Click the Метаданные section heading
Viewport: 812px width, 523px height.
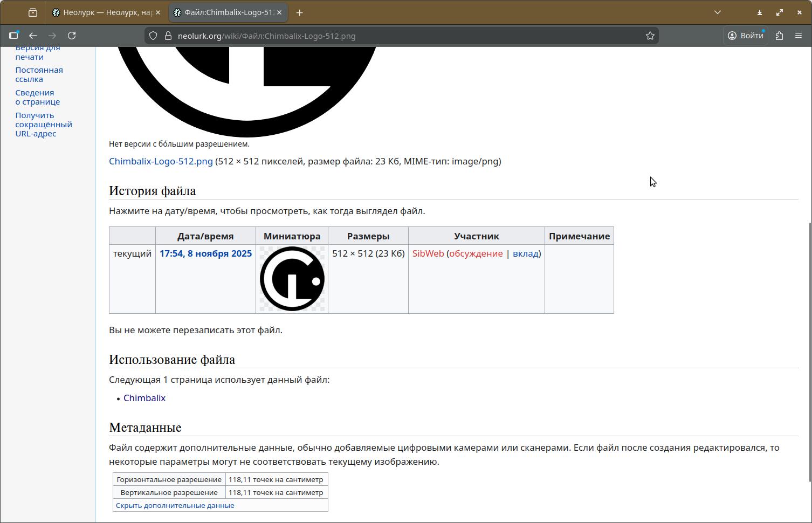(x=145, y=428)
